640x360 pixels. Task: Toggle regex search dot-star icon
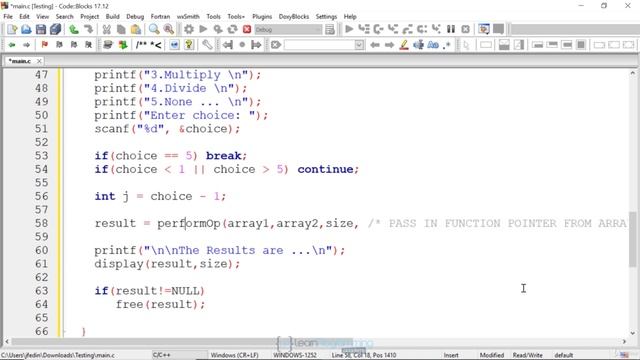447,45
